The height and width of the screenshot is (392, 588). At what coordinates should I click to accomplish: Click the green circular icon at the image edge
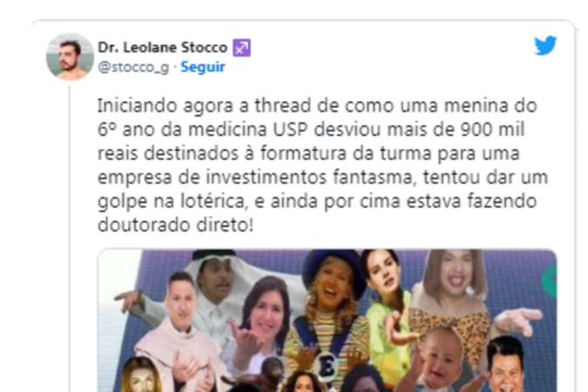point(551,280)
